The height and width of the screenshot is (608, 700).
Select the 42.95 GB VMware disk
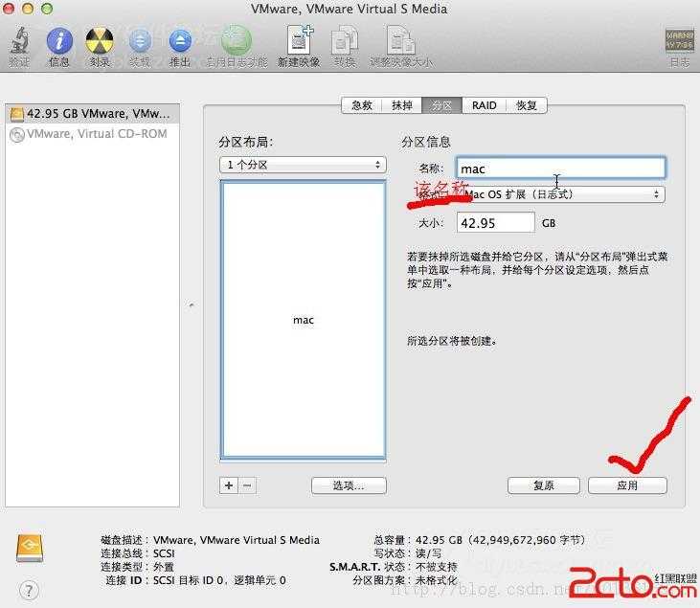coord(93,114)
